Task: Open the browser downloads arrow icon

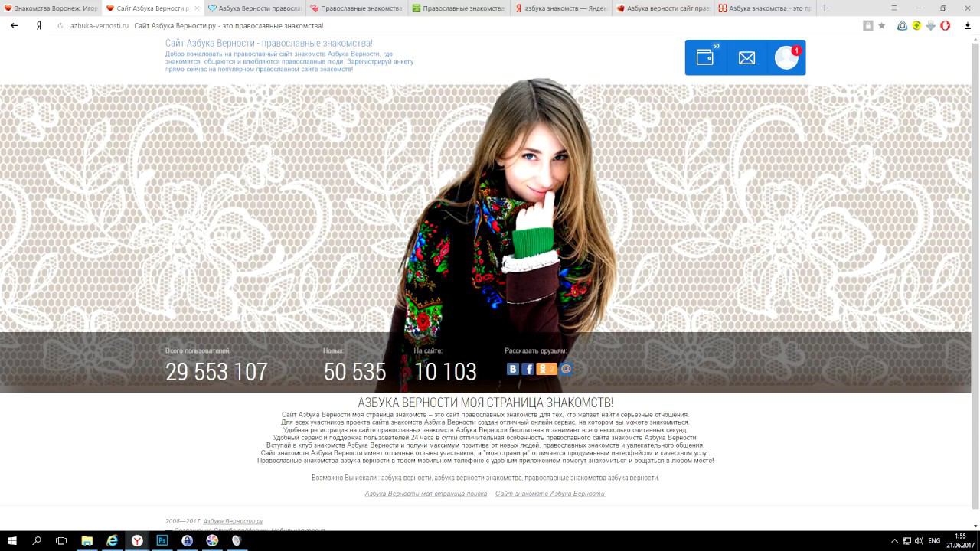Action: point(968,25)
